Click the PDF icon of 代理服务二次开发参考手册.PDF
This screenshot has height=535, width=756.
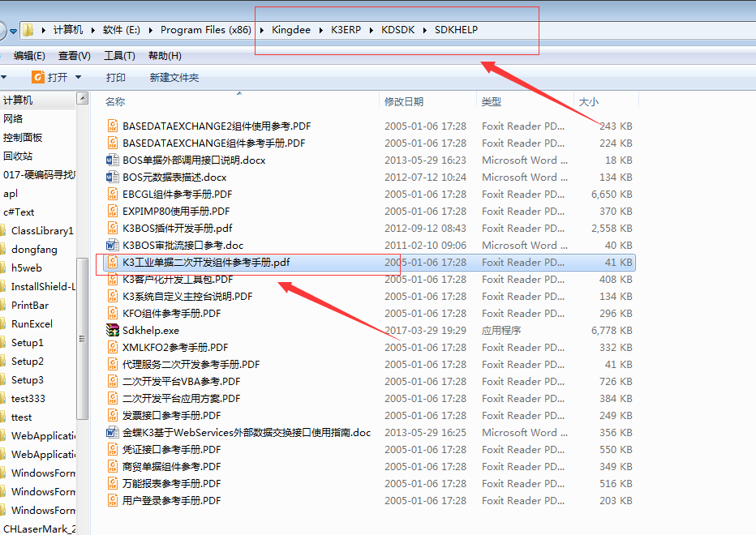coord(112,365)
